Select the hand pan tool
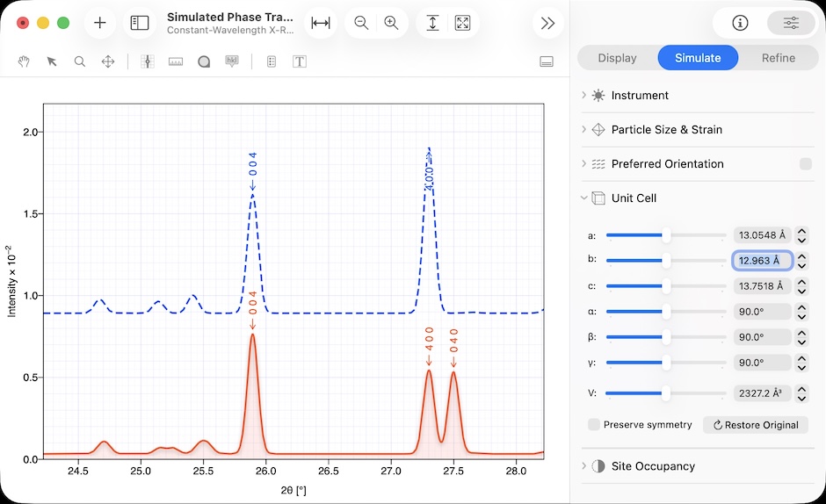 pos(25,61)
